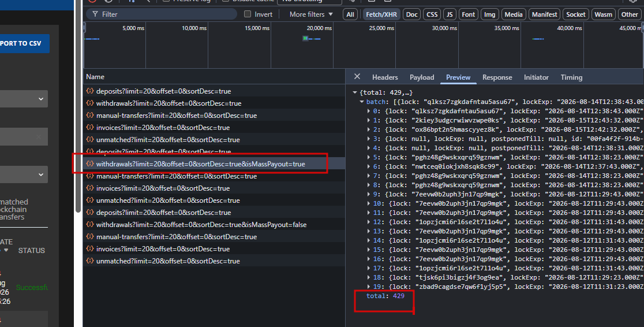Expand batch item 19 with lock zbad9cagdse7qw6f1yj5p5
Image resolution: width=644 pixels, height=327 pixels.
click(x=368, y=287)
